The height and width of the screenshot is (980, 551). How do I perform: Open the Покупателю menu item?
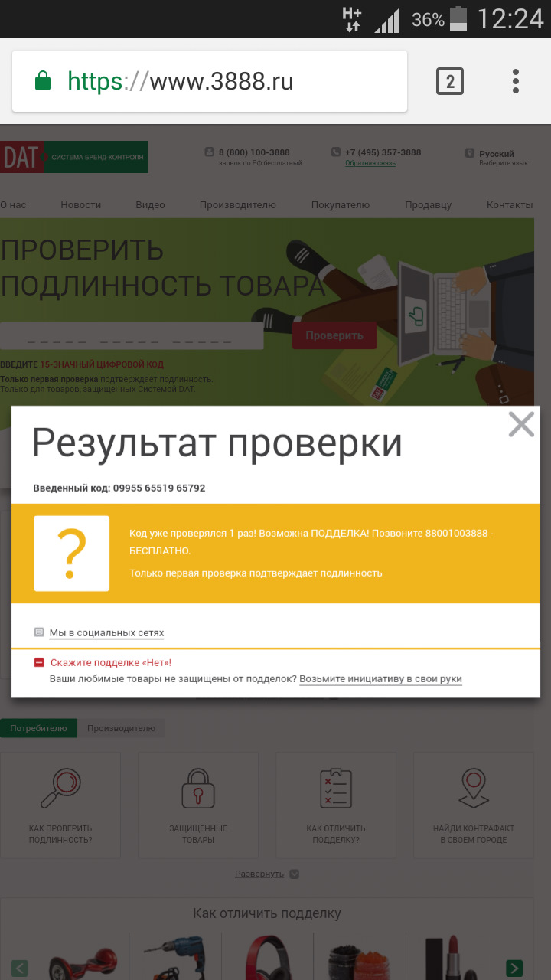[x=341, y=205]
